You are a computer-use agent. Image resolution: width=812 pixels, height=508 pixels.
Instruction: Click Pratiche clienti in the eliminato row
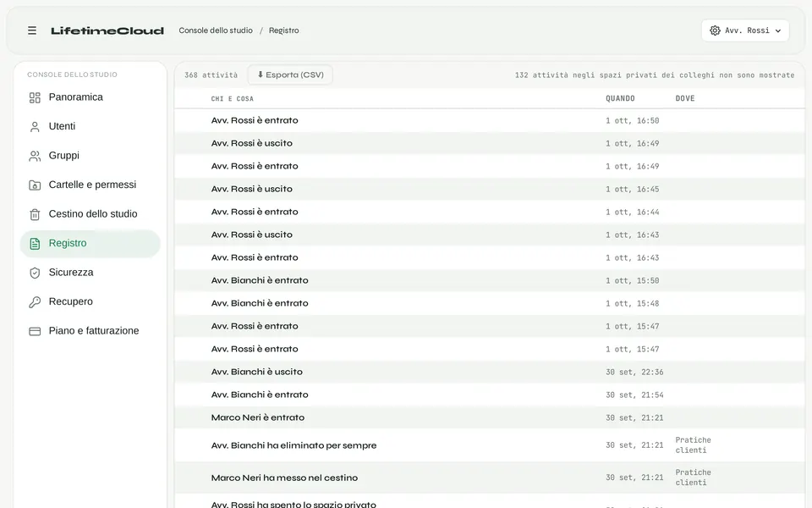tap(693, 445)
